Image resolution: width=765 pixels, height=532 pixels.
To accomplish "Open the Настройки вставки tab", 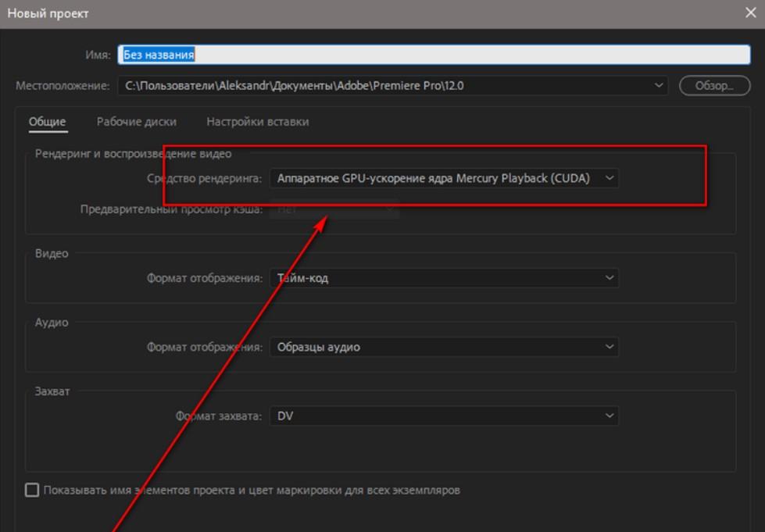I will tap(258, 122).
